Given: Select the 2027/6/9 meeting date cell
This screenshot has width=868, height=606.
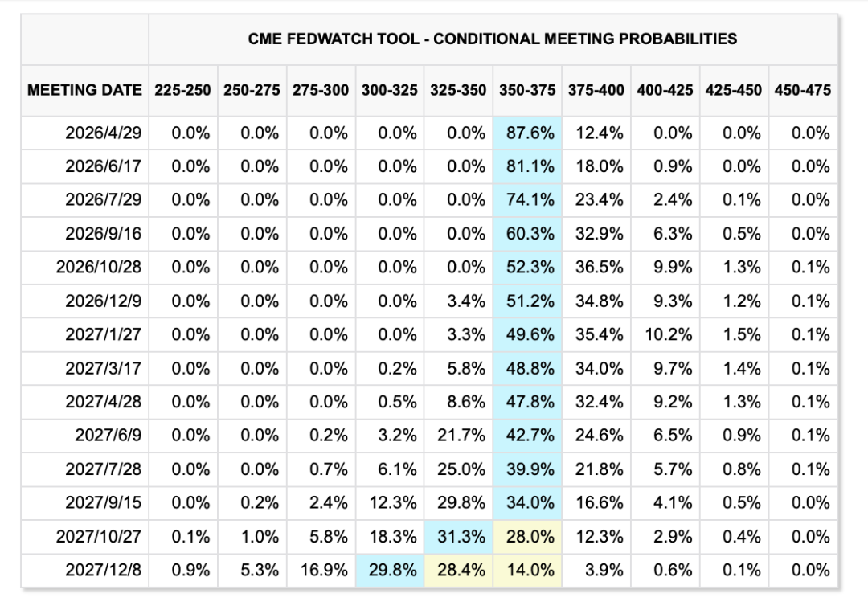Looking at the screenshot, I should [108, 436].
